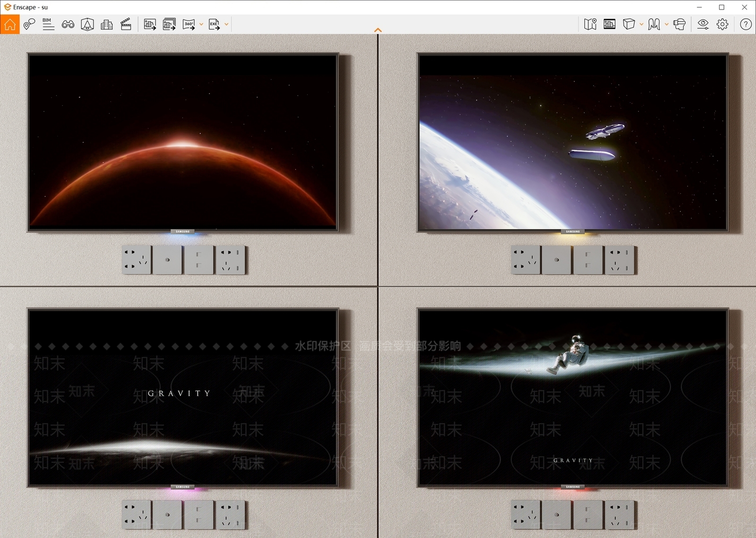
Task: Open the Asset Library buildings icon
Action: coord(107,24)
